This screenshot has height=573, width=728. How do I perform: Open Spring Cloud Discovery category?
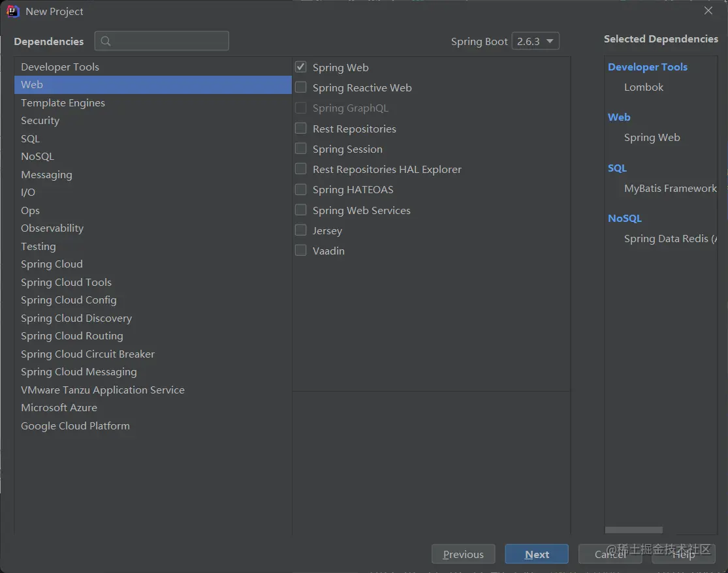click(153, 318)
